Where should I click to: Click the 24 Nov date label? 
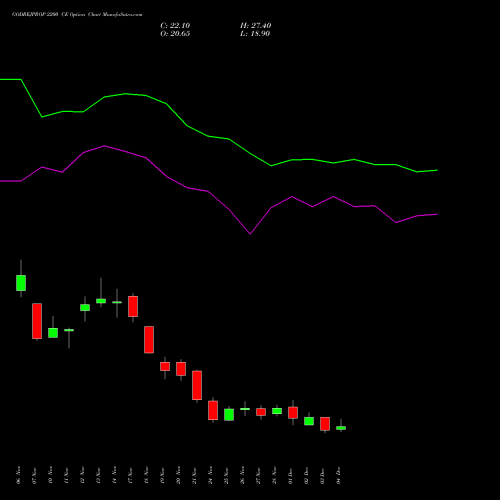[x=210, y=475]
